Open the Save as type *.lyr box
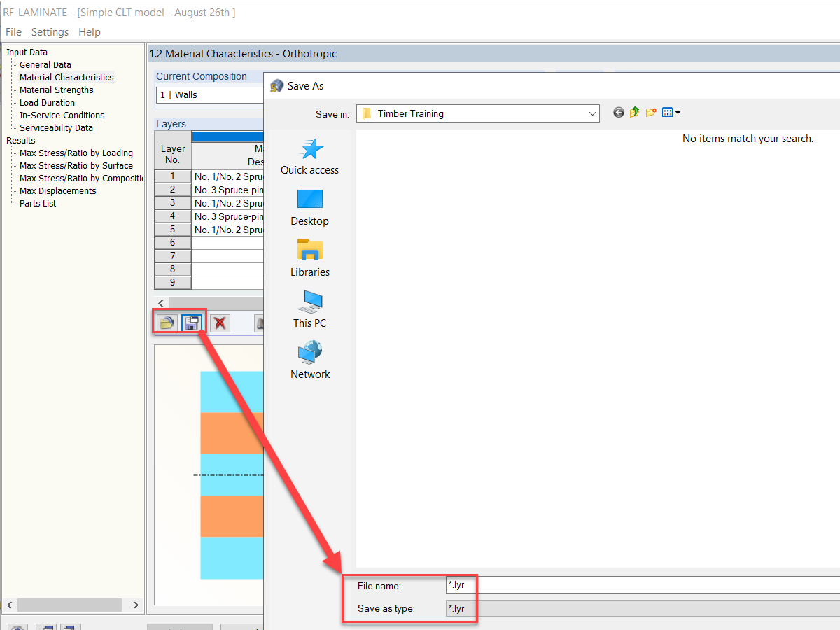Viewport: 840px width, 630px height. pos(643,608)
